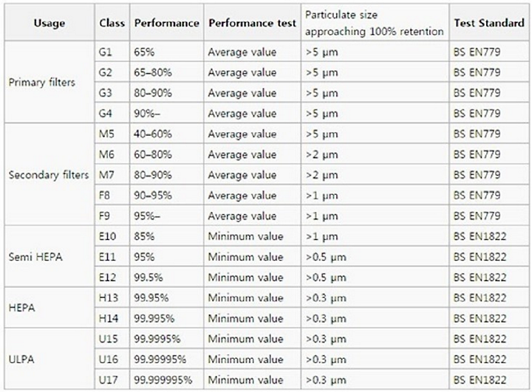Select the Class column header
The width and height of the screenshot is (532, 392).
point(112,23)
